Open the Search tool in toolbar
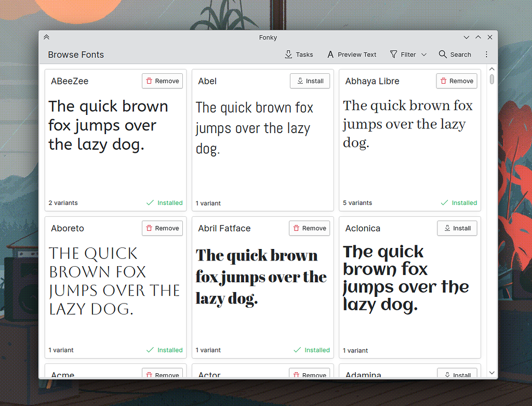 (x=455, y=55)
